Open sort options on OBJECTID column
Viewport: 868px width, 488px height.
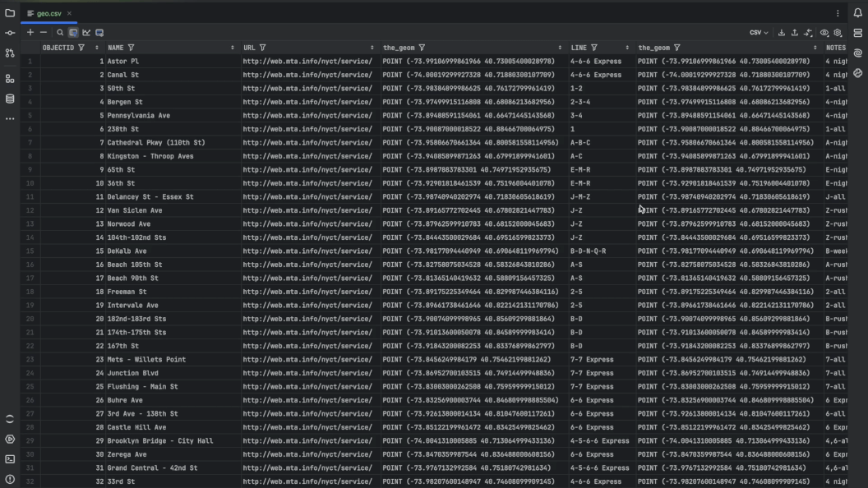97,48
